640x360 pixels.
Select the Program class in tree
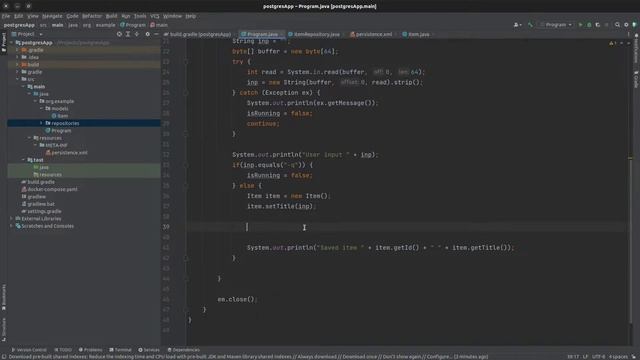[x=58, y=131]
